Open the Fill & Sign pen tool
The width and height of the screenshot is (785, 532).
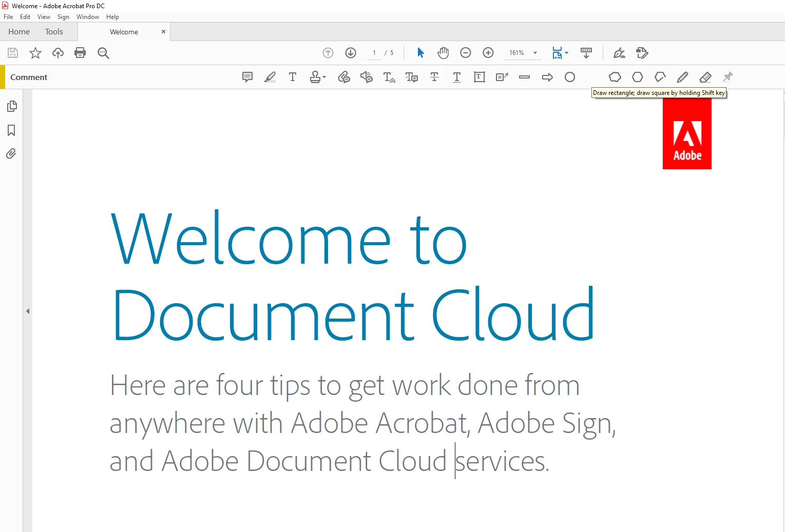(x=619, y=53)
